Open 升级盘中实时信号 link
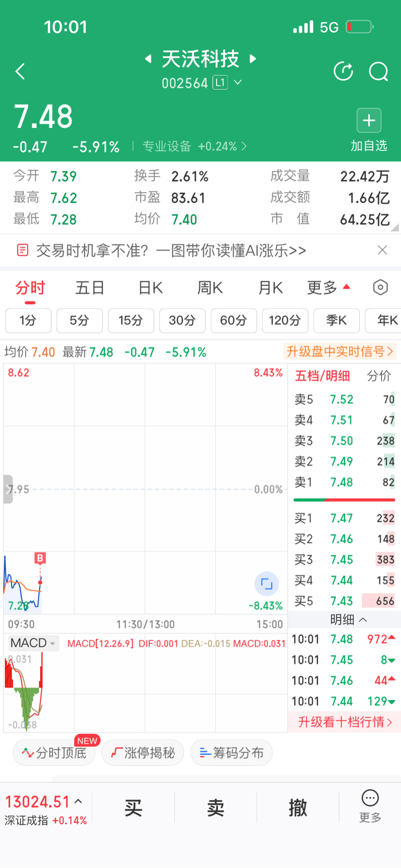 340,351
